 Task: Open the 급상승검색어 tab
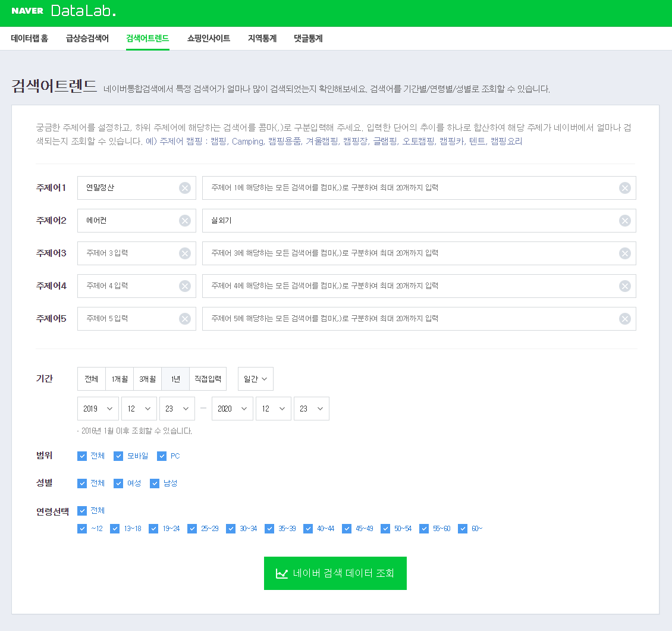pos(87,39)
